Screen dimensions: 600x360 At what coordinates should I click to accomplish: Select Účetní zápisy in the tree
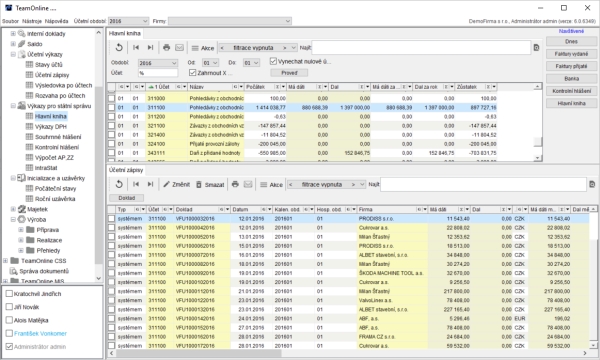coord(52,75)
